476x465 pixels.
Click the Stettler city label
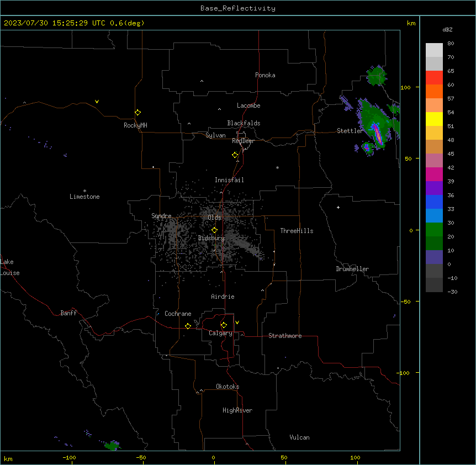[350, 131]
